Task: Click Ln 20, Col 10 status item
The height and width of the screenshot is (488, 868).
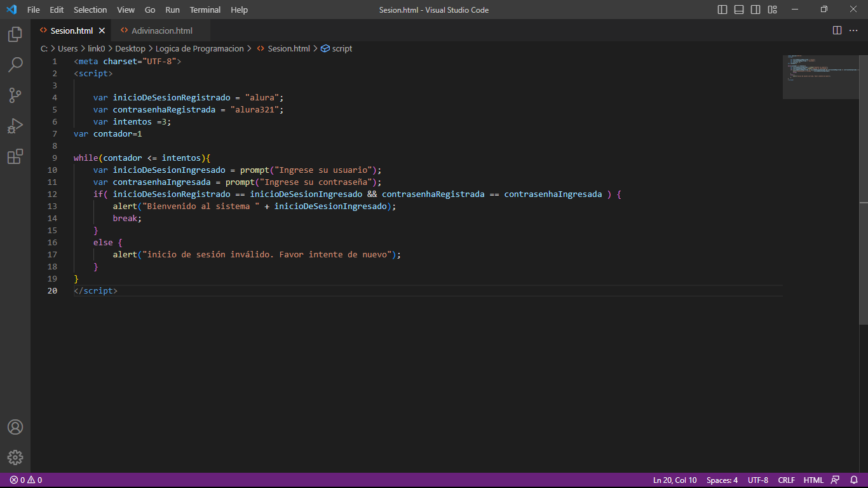Action: (x=675, y=480)
